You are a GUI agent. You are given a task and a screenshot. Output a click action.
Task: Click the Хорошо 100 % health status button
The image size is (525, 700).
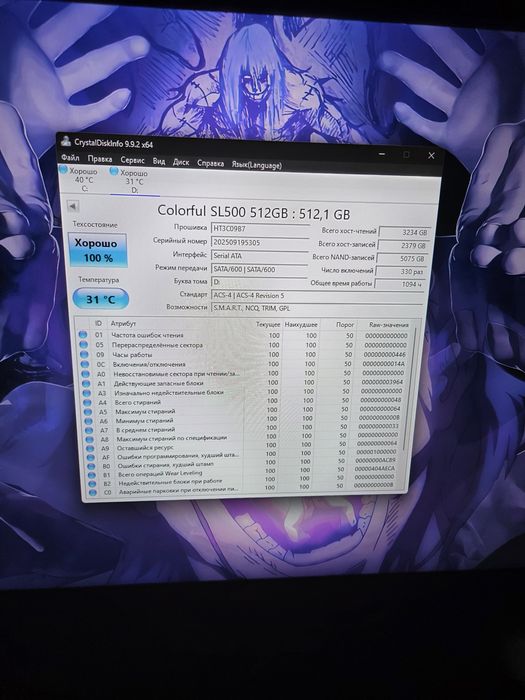coord(98,250)
